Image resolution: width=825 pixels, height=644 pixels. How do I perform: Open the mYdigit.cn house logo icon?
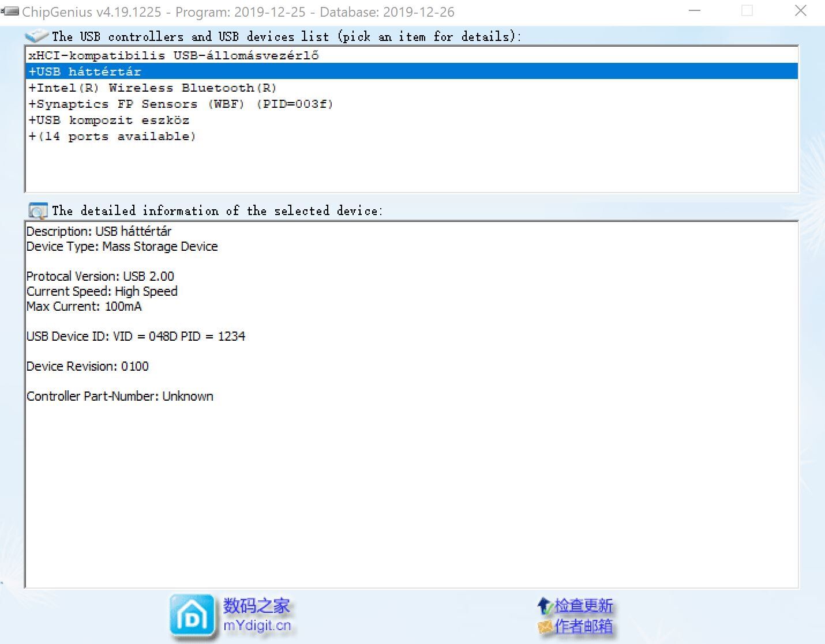coord(192,617)
